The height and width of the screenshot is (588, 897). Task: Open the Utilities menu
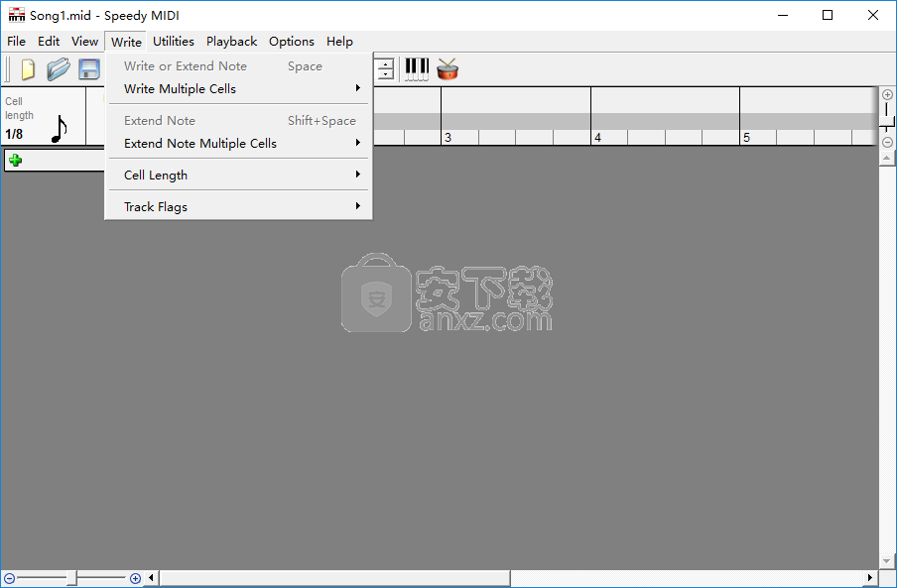174,41
